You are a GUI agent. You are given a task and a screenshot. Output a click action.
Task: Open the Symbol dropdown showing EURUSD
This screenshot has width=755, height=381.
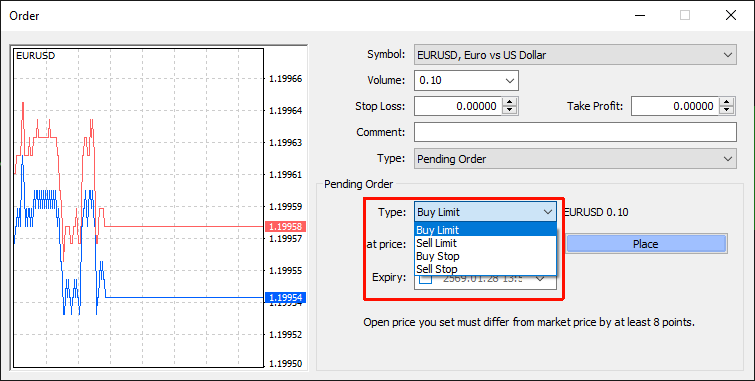575,55
